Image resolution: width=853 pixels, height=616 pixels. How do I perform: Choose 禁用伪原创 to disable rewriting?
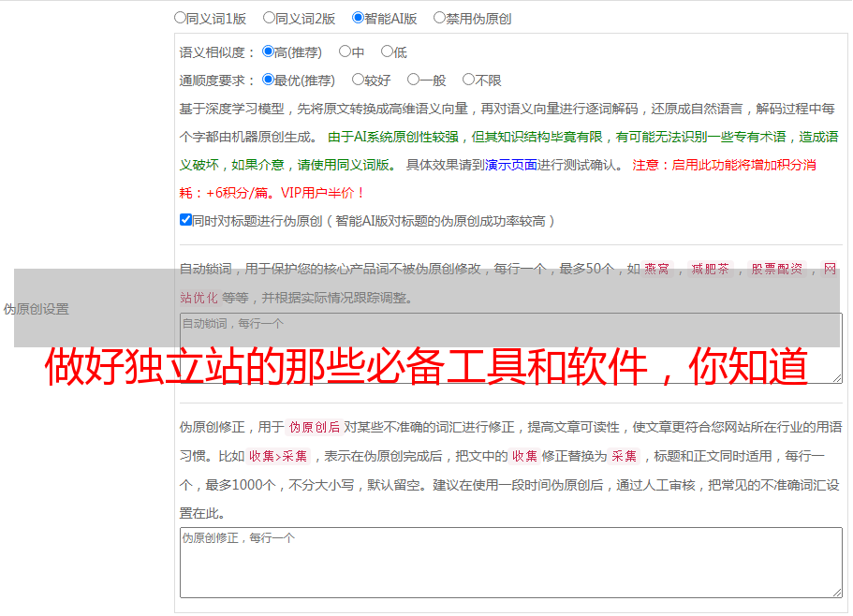440,17
